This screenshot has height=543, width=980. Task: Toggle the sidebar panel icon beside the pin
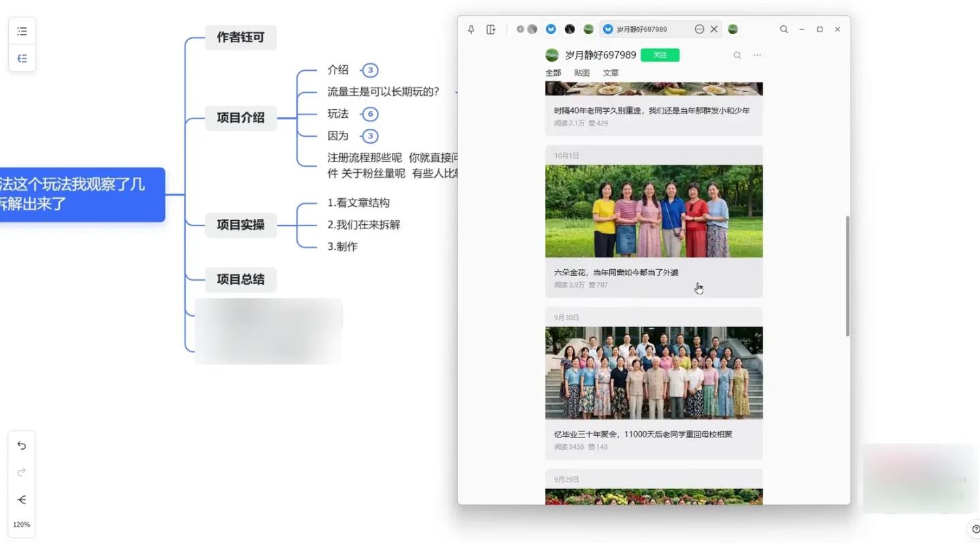coord(491,29)
